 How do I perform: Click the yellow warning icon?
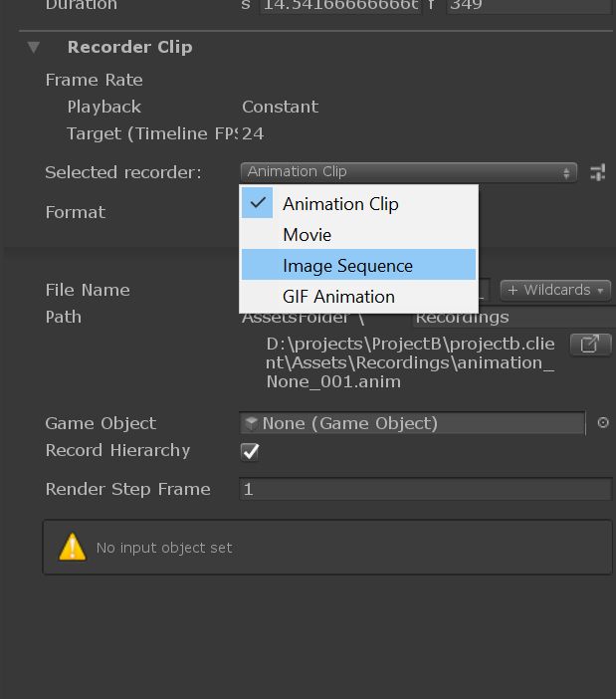click(x=73, y=547)
